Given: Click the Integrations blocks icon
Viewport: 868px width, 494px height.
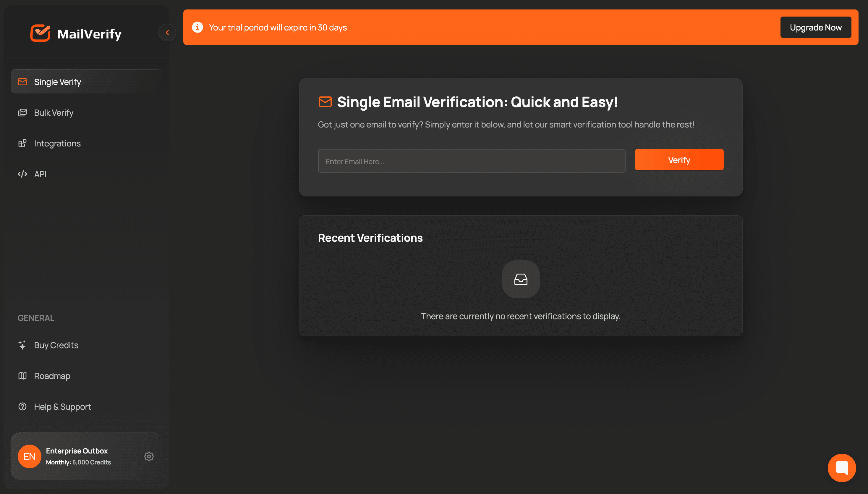Looking at the screenshot, I should coord(22,143).
